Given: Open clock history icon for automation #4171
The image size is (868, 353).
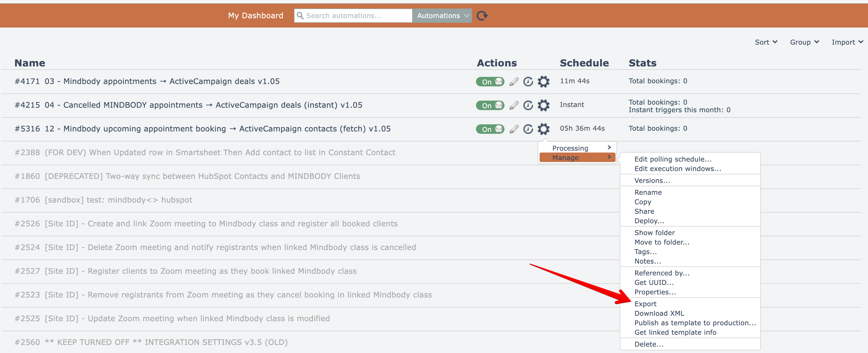Looking at the screenshot, I should (528, 82).
